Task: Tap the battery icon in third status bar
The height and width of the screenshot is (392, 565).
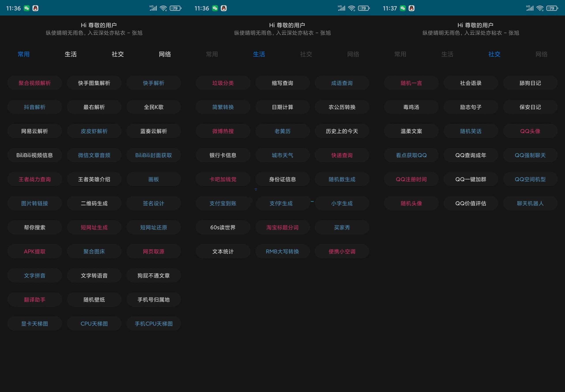Action: (552, 8)
